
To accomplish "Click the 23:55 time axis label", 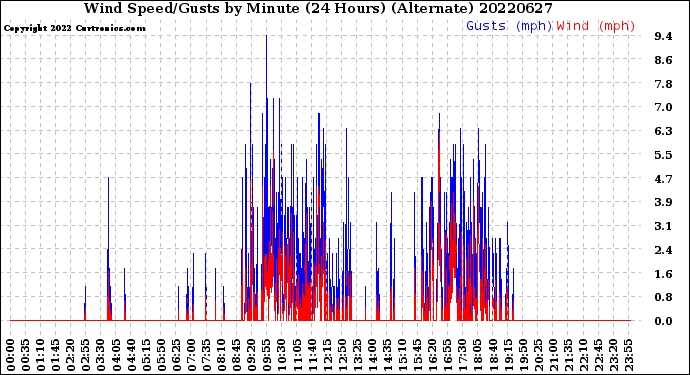I will click(x=628, y=355).
